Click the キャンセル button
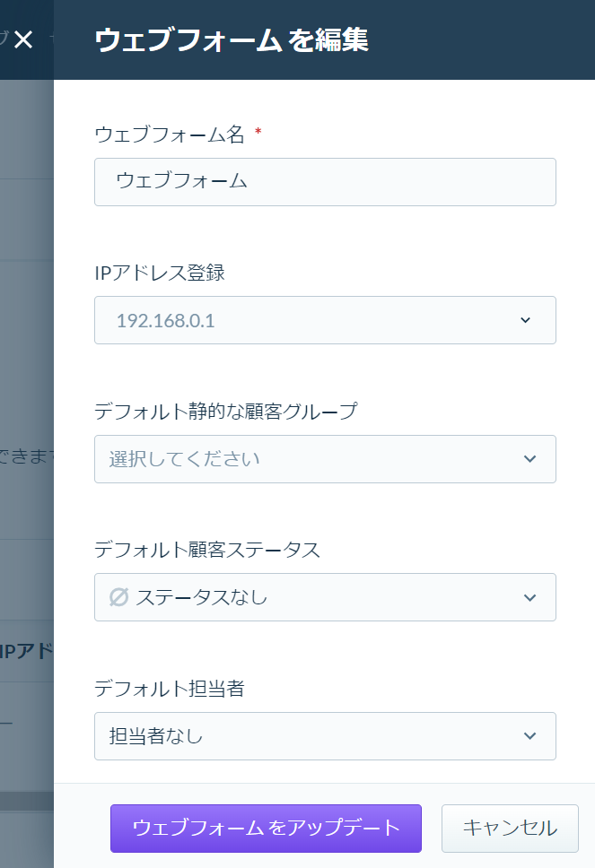This screenshot has height=868, width=595. (x=510, y=829)
